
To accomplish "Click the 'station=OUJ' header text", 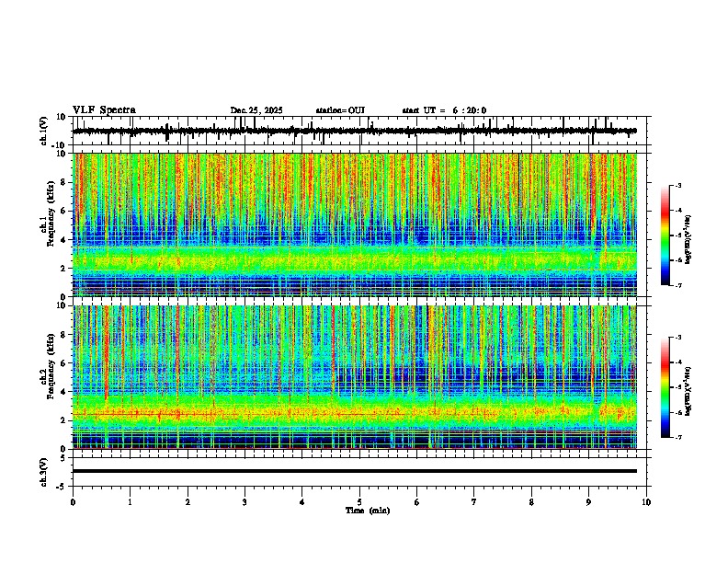I will tap(340, 110).
